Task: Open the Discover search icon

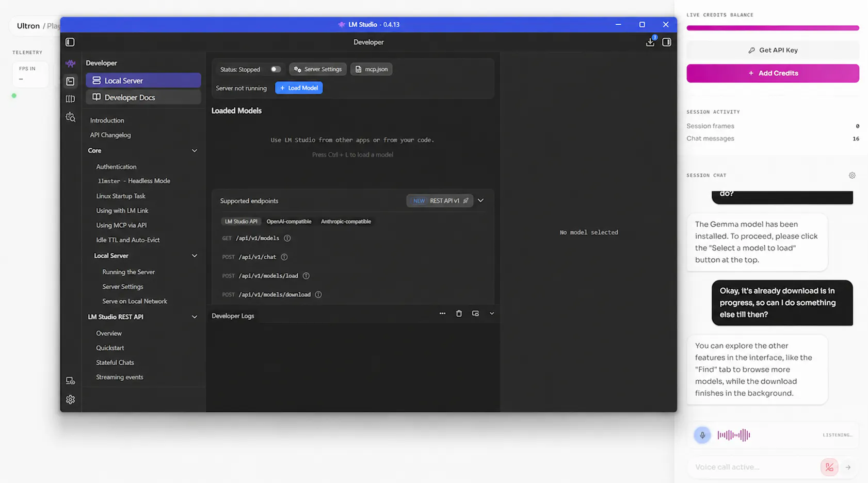Action: pyautogui.click(x=71, y=117)
